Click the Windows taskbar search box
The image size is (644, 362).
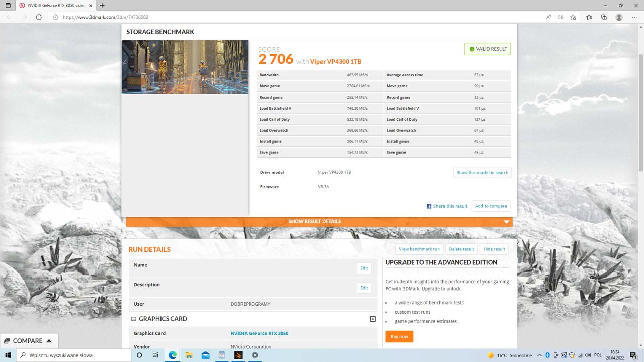click(x=73, y=355)
